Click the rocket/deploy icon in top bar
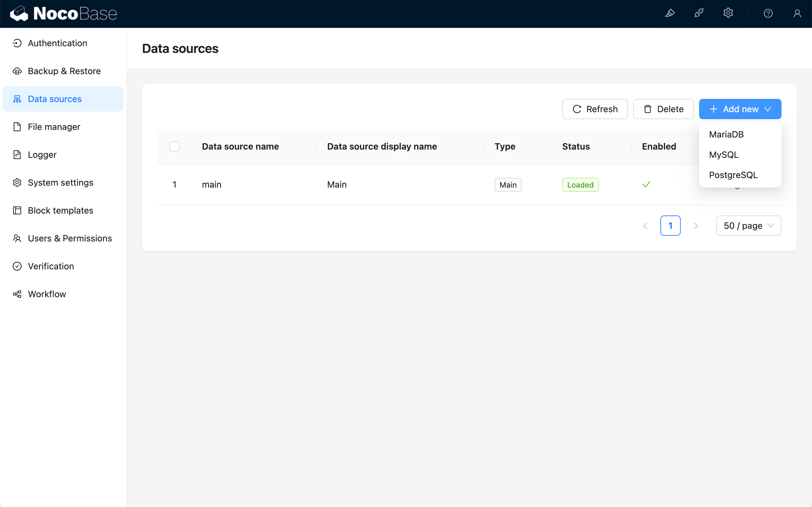The width and height of the screenshot is (812, 507). click(x=698, y=13)
